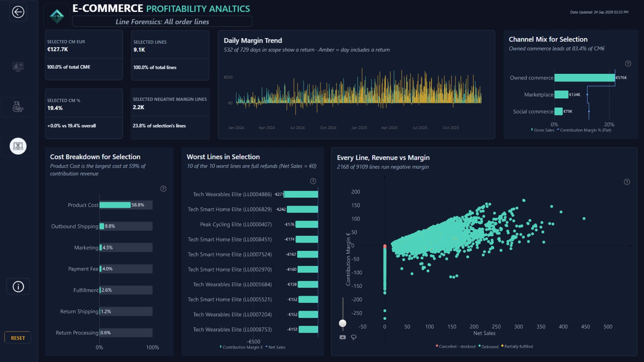Open help for the Revenue vs Margin scatter

[x=627, y=182]
